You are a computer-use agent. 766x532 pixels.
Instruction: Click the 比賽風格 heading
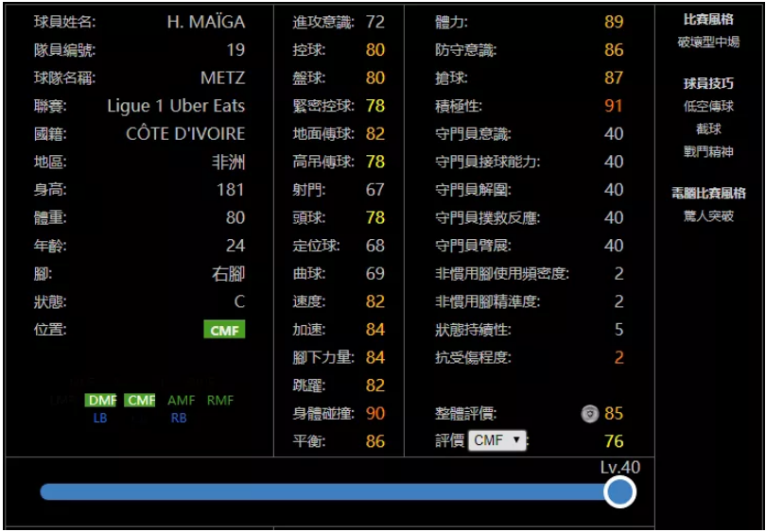coord(708,20)
